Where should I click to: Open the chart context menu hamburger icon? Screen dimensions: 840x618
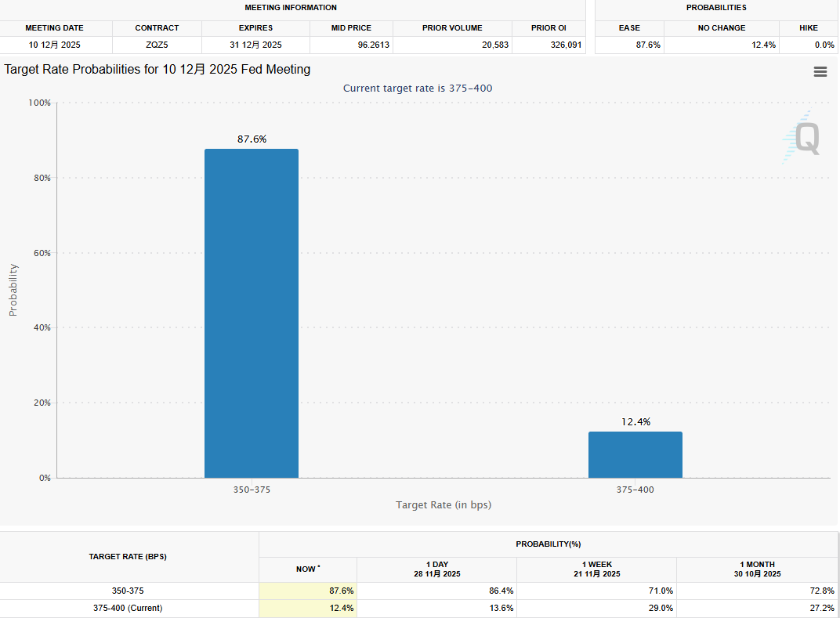point(820,72)
